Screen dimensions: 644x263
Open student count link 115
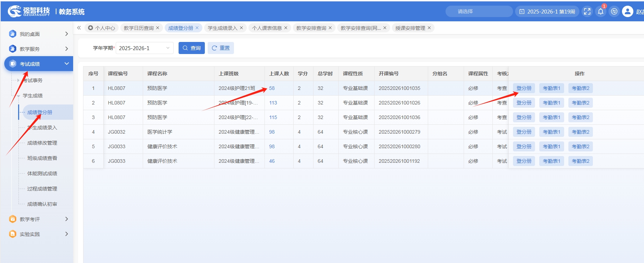[x=273, y=117]
